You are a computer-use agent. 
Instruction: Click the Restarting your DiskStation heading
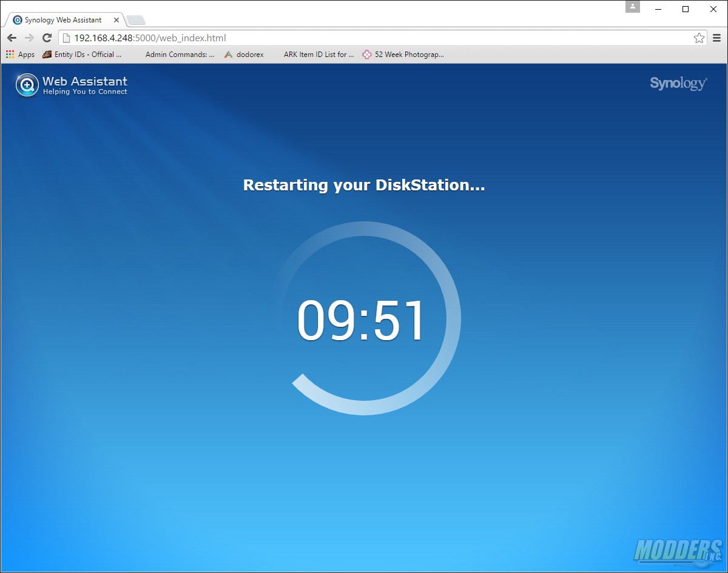(x=364, y=185)
